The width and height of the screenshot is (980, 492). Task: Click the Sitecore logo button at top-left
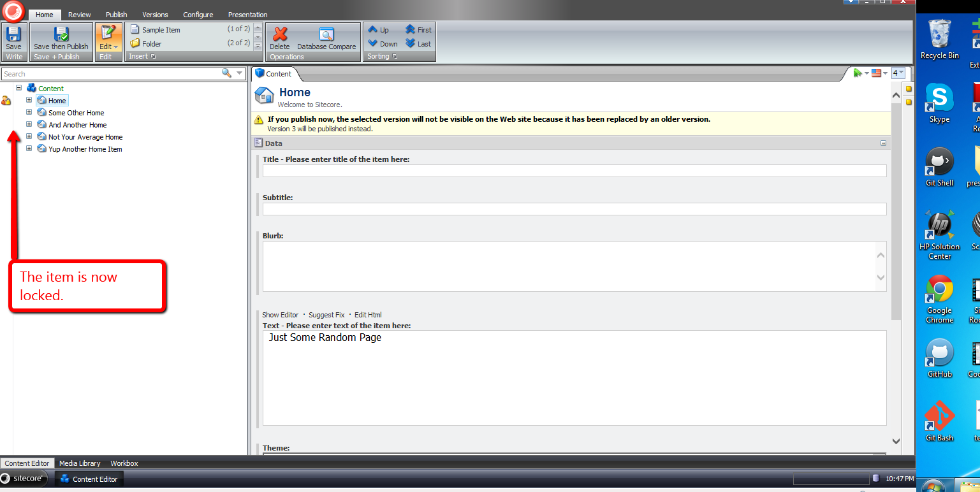[x=13, y=11]
